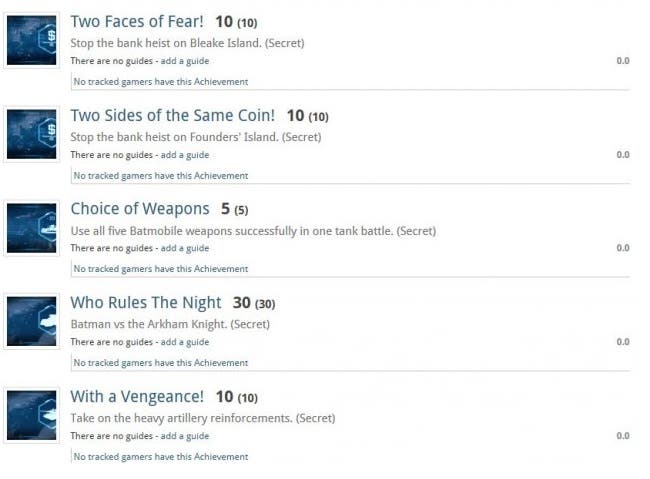Add a guide for Two Sides of the Same Coin!
650x479 pixels.
184,155
